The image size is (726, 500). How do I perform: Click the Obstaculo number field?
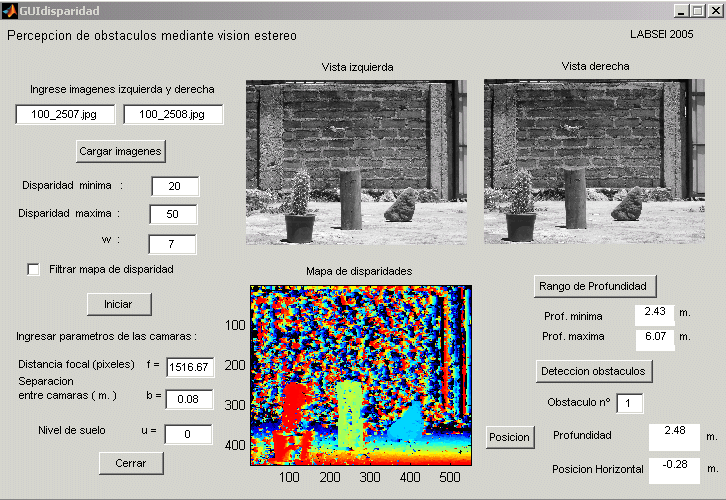629,403
